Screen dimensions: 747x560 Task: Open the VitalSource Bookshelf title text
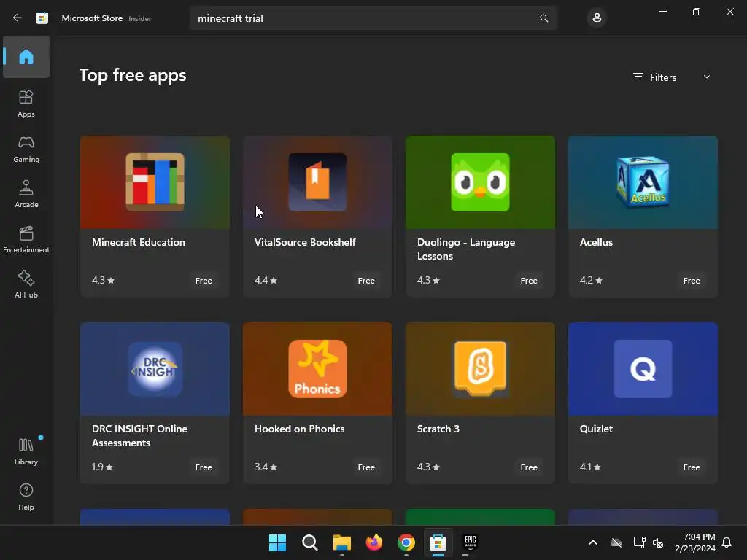[x=305, y=242]
